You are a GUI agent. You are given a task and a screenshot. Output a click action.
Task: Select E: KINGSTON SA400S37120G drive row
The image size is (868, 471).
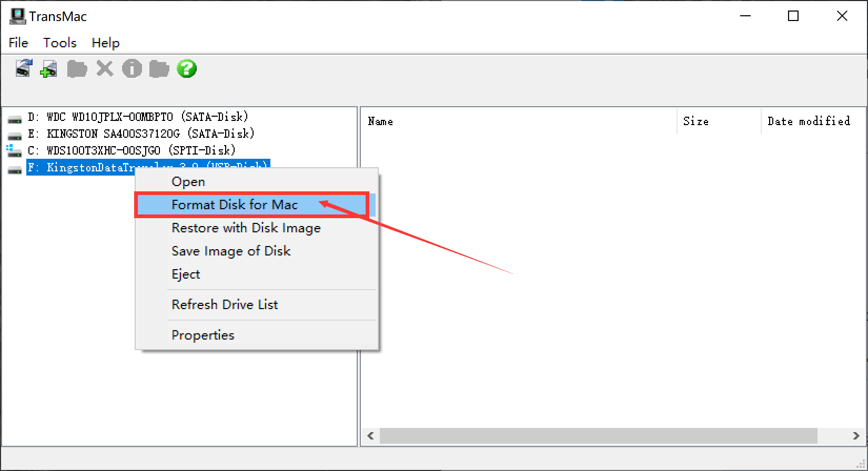[x=142, y=134]
